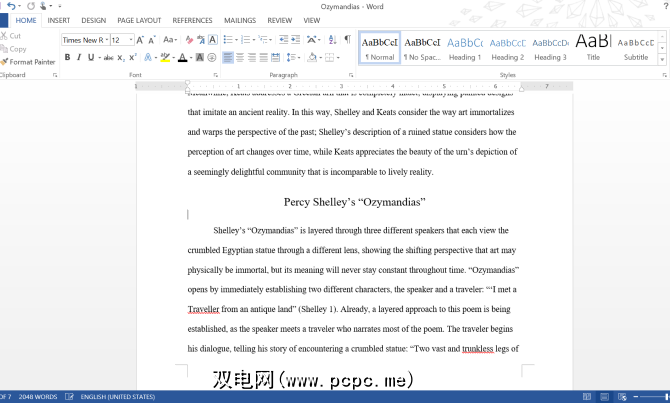Viewport: 670px width, 403px height.
Task: Switch to the INSERT ribbon tab
Action: point(59,20)
